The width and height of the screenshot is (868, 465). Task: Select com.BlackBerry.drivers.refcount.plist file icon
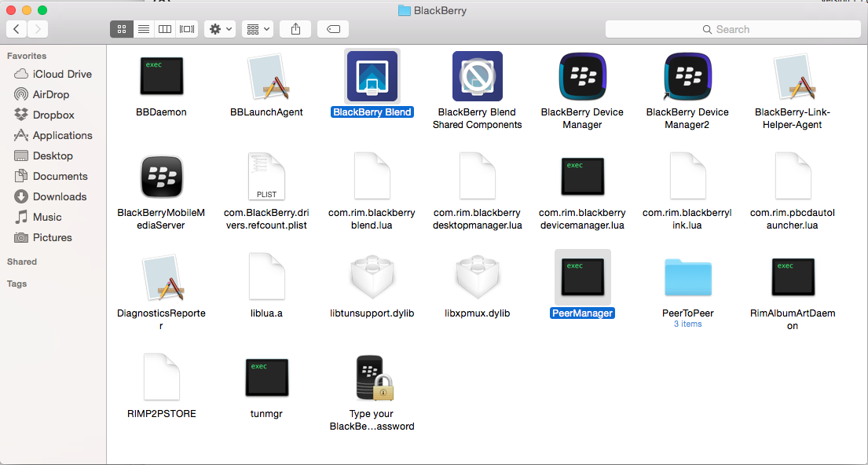click(x=267, y=178)
